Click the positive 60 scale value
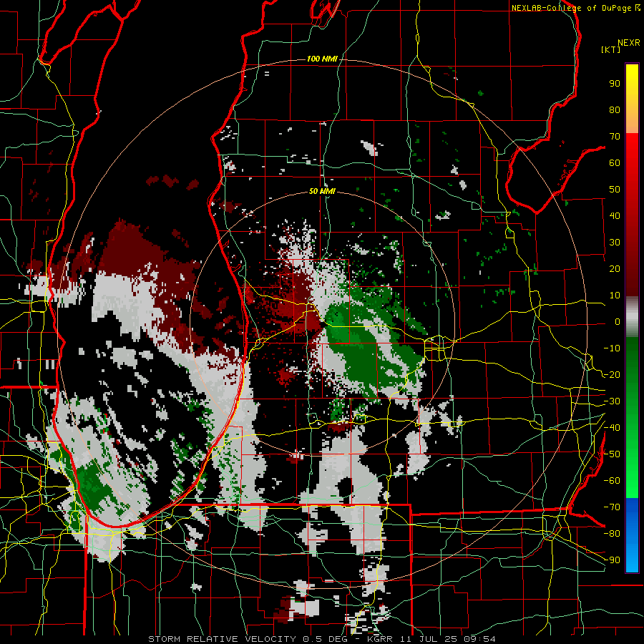 [615, 163]
